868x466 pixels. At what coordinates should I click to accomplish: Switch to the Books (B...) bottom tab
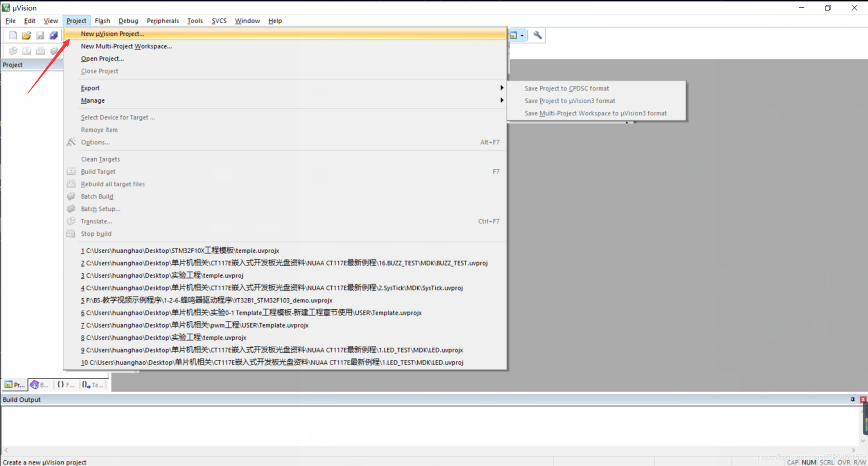tap(40, 384)
